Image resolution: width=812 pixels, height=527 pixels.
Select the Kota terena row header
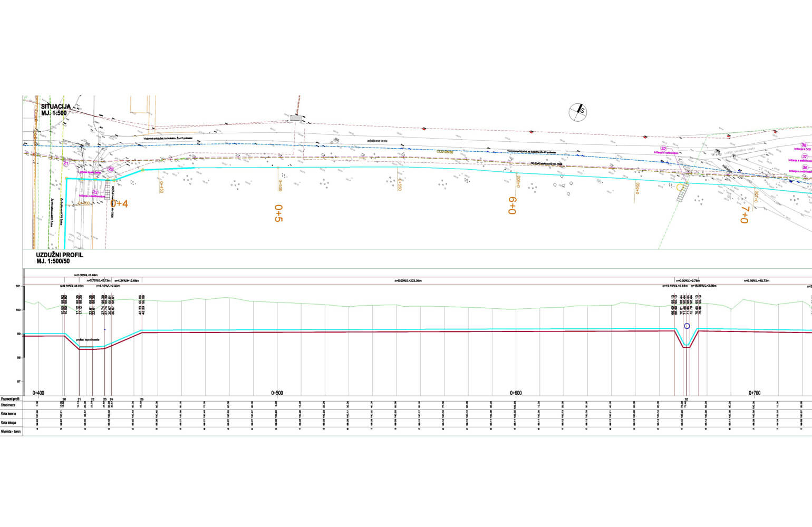pyautogui.click(x=8, y=414)
